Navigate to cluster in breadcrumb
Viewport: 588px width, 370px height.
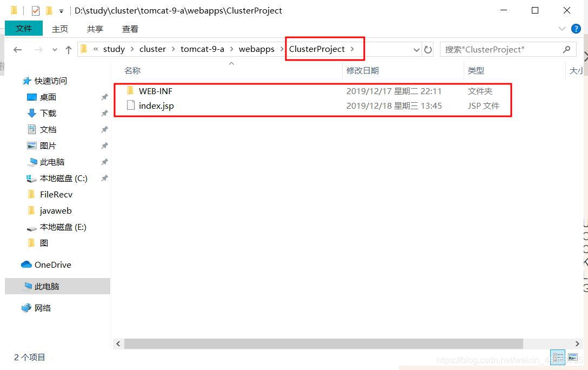click(152, 49)
